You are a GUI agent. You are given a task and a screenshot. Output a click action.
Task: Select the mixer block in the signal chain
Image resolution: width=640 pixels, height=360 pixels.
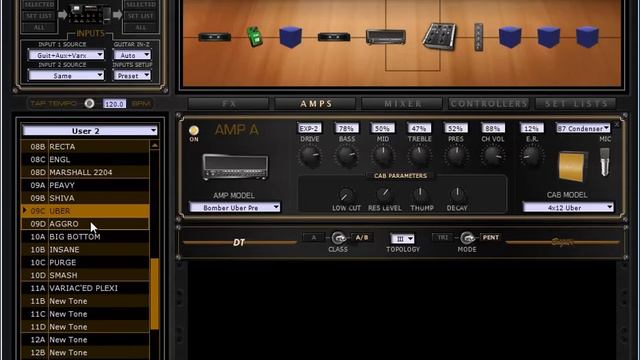coord(439,36)
